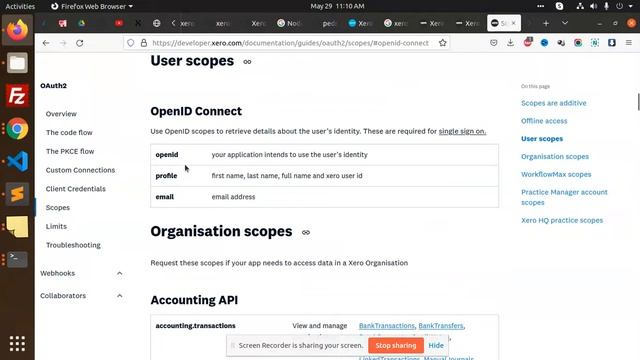Jump to Offline access section
The height and width of the screenshot is (360, 640).
click(544, 121)
